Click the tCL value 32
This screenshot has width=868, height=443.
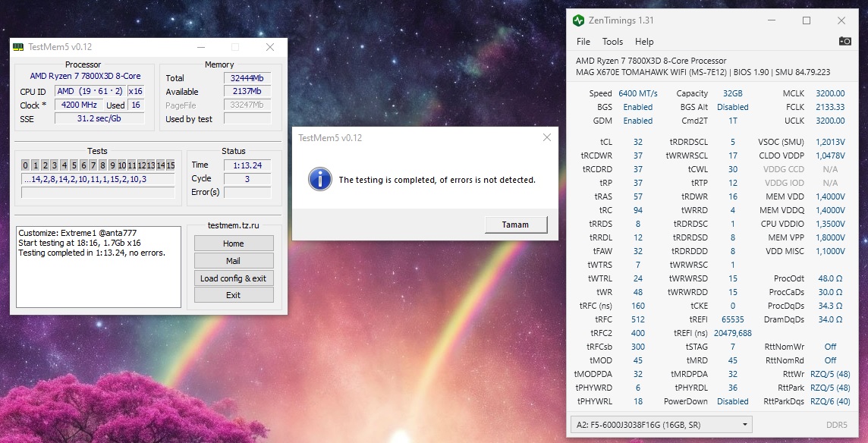pyautogui.click(x=638, y=142)
